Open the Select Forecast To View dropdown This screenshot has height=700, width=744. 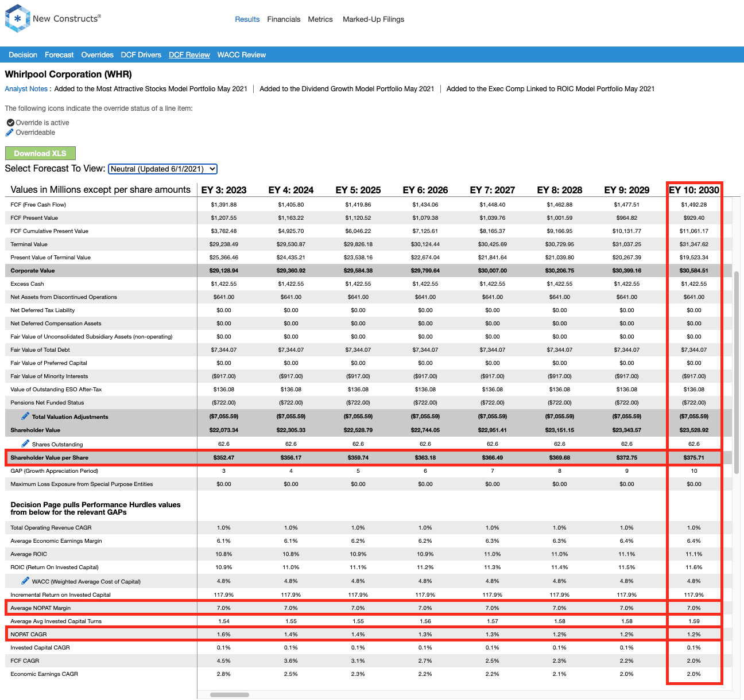pyautogui.click(x=163, y=169)
